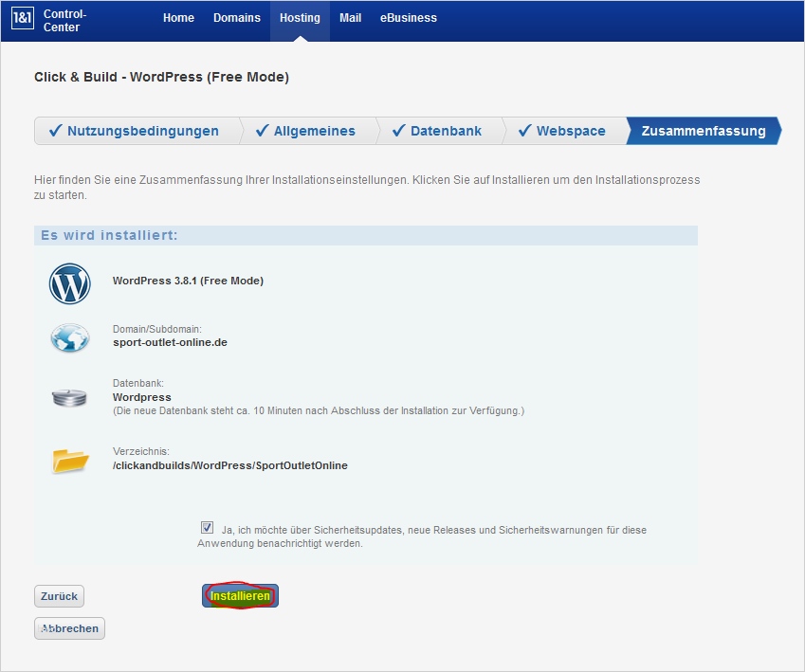Click the WordPress 3.8.1 (Free Mode) text

tap(188, 281)
